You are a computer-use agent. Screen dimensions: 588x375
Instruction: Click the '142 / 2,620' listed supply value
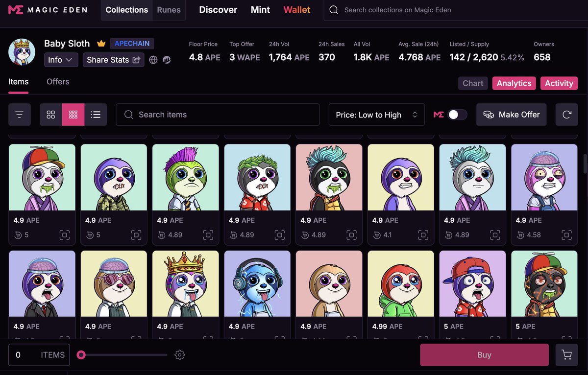click(x=474, y=57)
